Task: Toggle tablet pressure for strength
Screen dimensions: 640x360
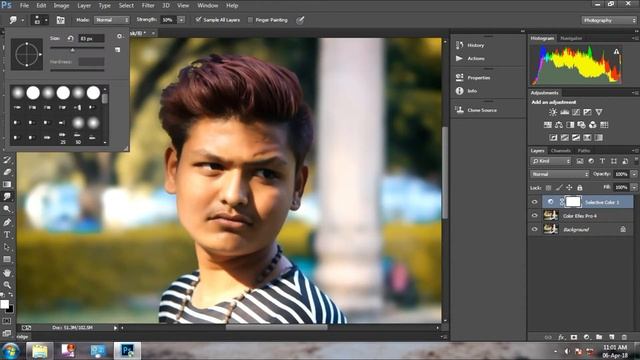Action: 300,20
